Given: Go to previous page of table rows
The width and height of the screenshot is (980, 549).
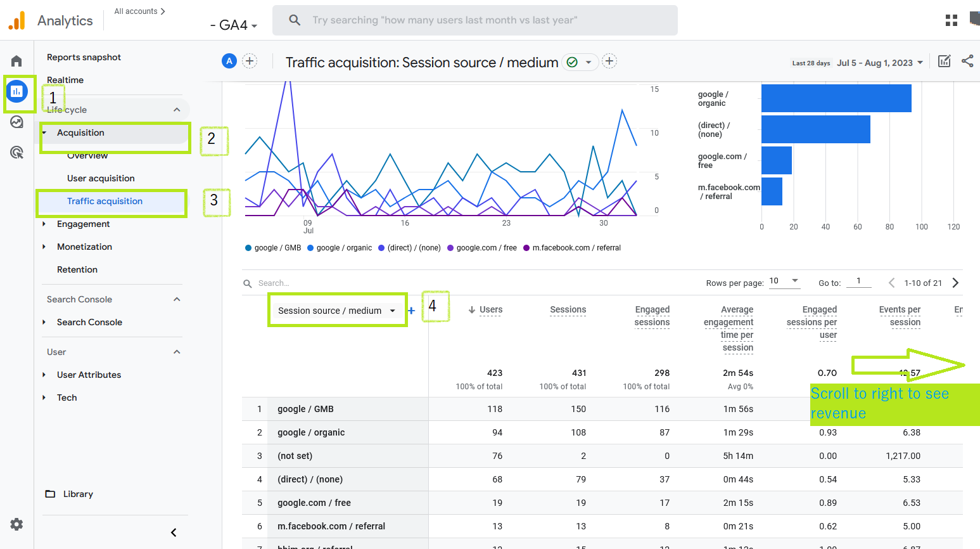Looking at the screenshot, I should [x=891, y=283].
